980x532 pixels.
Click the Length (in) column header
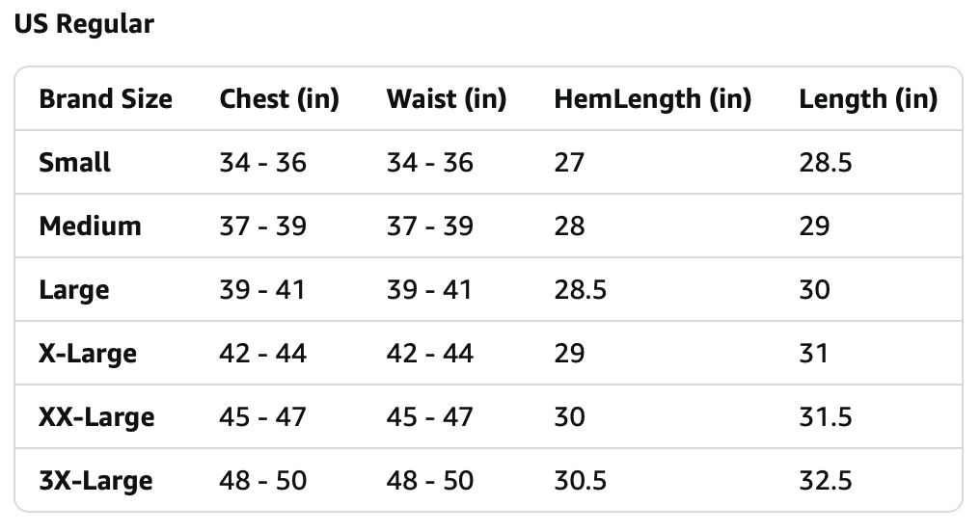click(x=868, y=99)
